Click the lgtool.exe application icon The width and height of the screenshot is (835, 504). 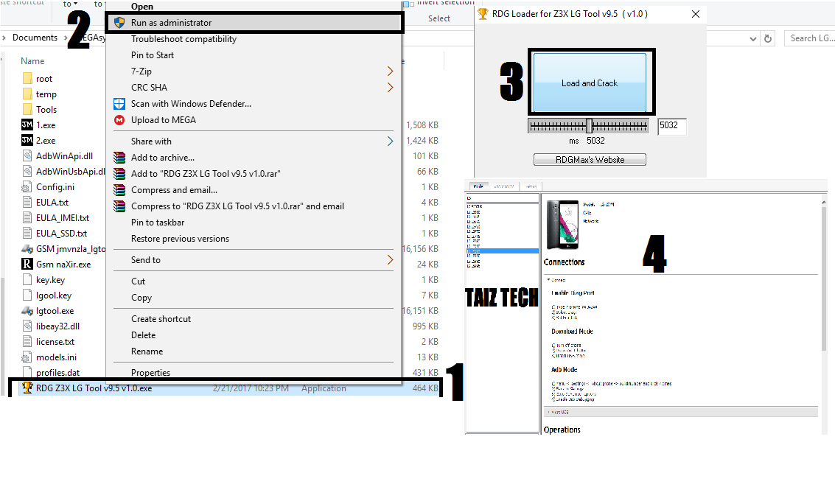27,311
